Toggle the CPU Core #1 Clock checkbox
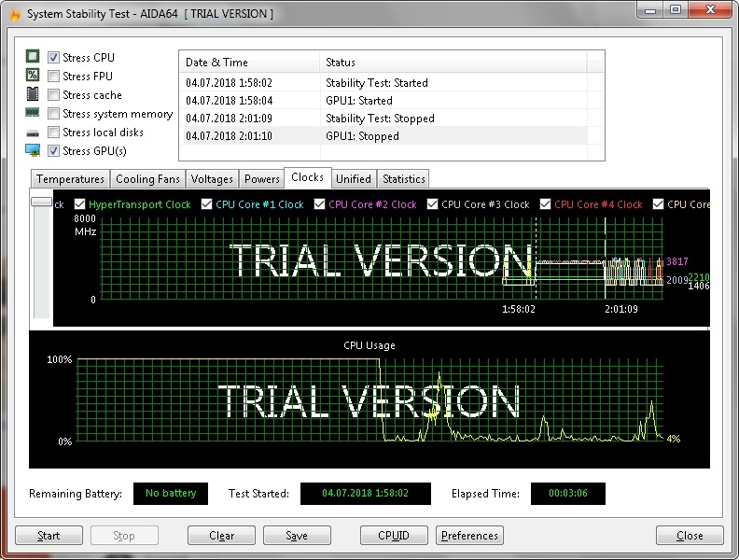 [x=206, y=204]
